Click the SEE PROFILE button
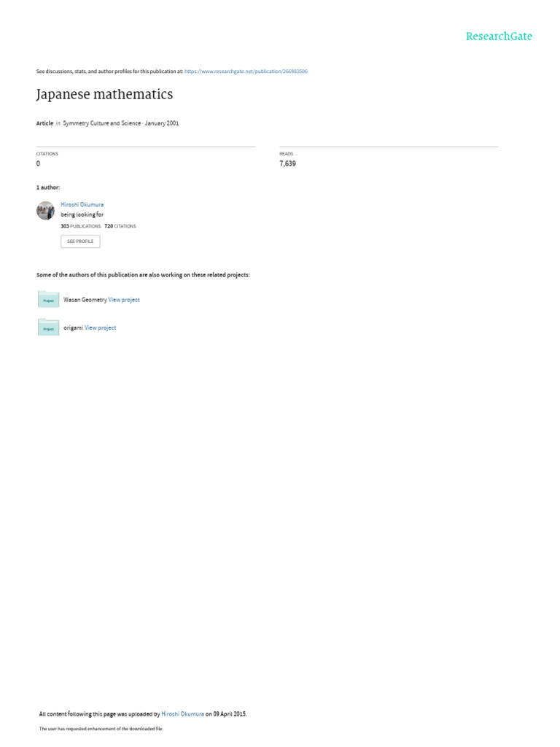The height and width of the screenshot is (747, 560). 80,241
